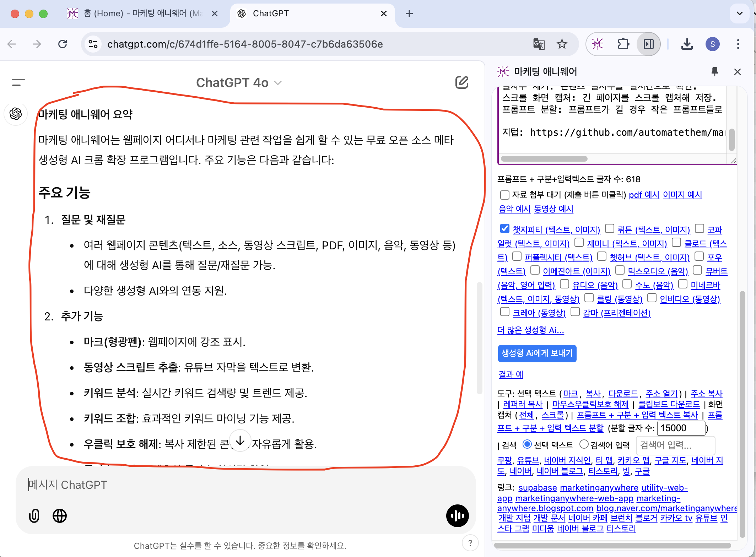The width and height of the screenshot is (756, 557).
Task: Open the 이미지 예시 link
Action: [682, 195]
